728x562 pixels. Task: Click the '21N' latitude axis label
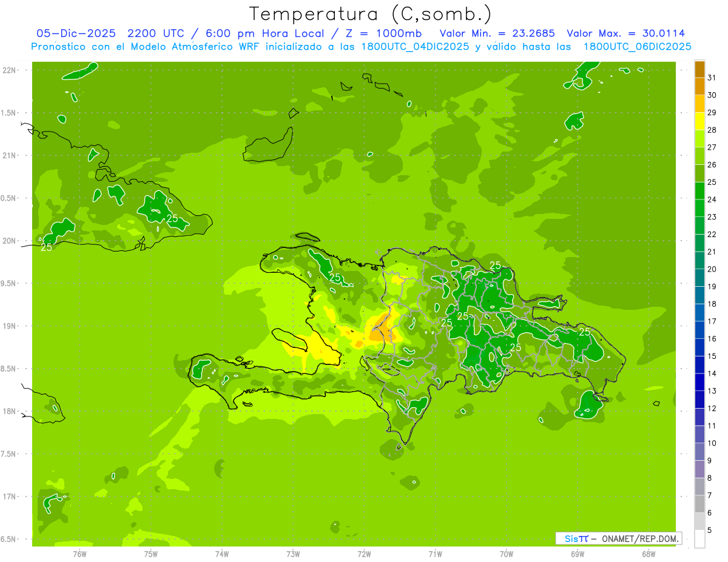[x=10, y=156]
